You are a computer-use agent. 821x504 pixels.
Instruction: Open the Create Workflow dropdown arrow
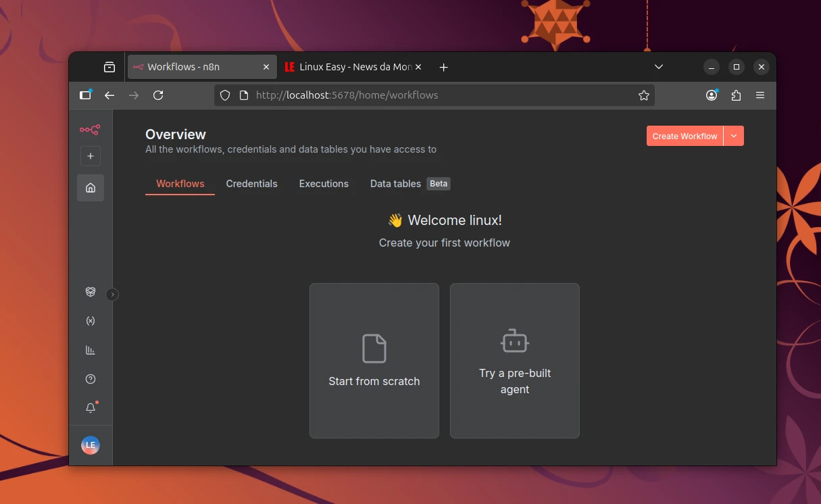click(734, 136)
